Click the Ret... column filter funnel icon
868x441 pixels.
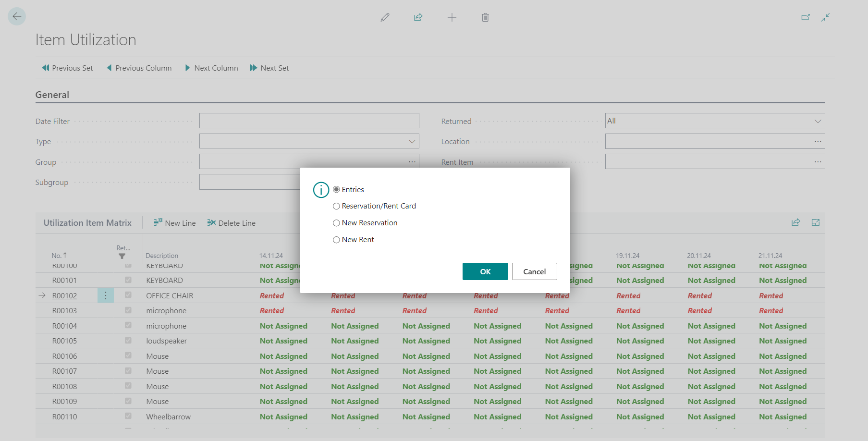[x=122, y=257]
